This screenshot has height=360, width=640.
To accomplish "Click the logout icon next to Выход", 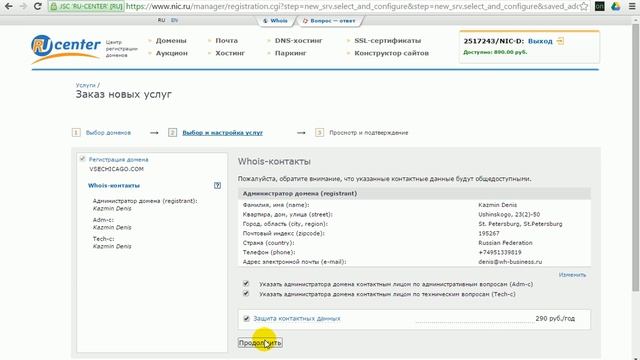I will click(560, 41).
